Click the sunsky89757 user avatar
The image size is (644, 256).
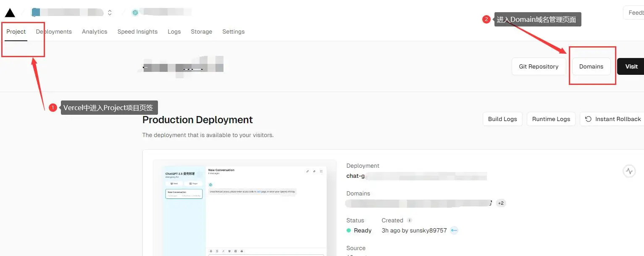click(454, 230)
